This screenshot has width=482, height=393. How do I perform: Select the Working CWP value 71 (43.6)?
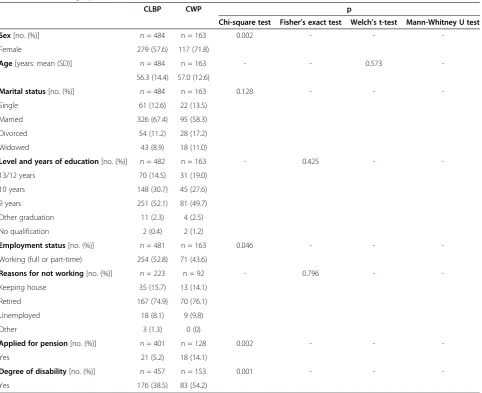point(194,259)
